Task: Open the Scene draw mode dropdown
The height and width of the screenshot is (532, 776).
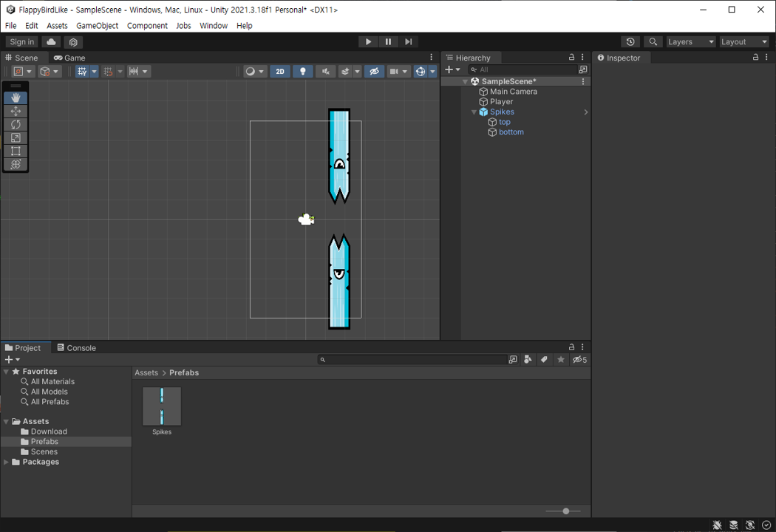Action: click(255, 71)
